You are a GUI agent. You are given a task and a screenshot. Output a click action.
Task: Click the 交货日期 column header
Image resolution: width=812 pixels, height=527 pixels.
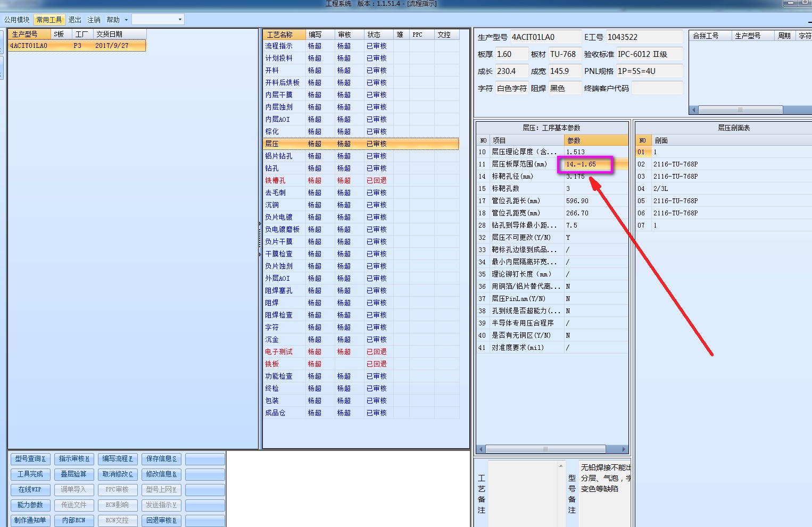point(119,34)
